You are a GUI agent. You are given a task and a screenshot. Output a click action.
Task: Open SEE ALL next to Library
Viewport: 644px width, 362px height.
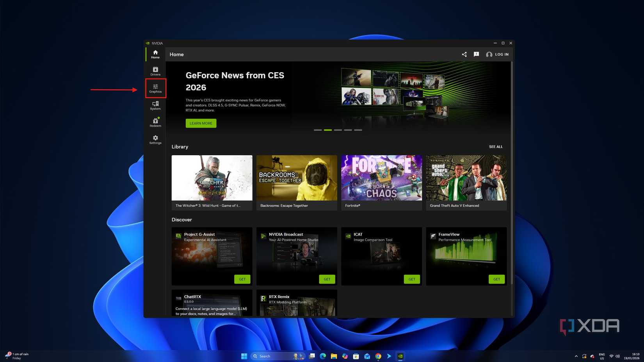point(496,147)
